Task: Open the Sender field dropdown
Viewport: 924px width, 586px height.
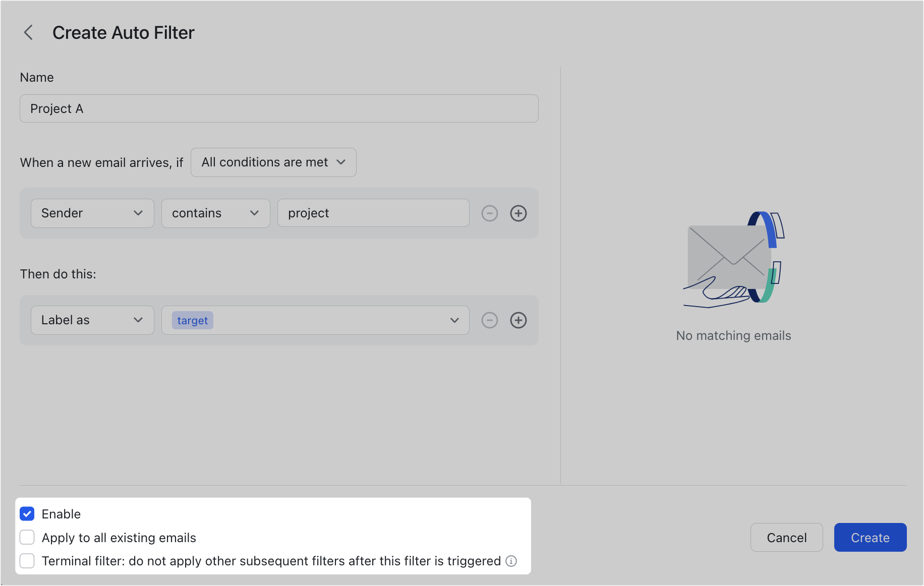Action: tap(92, 213)
